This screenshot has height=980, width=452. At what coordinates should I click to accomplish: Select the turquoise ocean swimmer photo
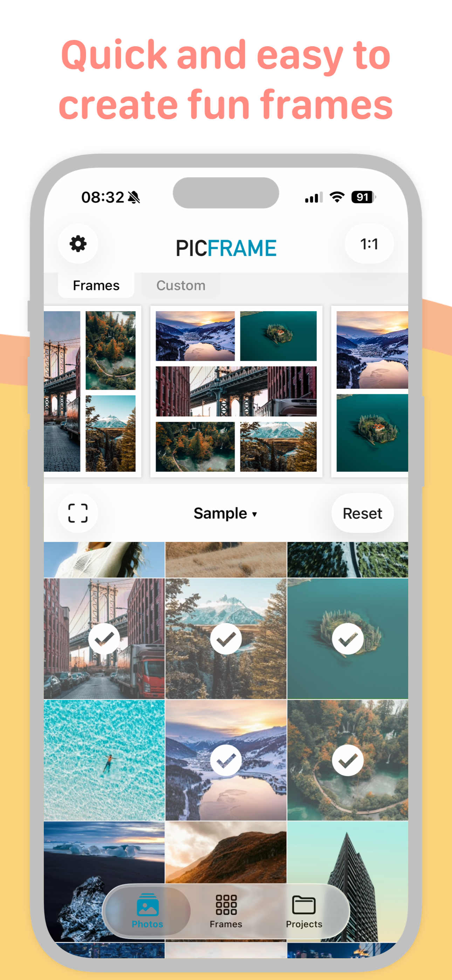pyautogui.click(x=104, y=760)
